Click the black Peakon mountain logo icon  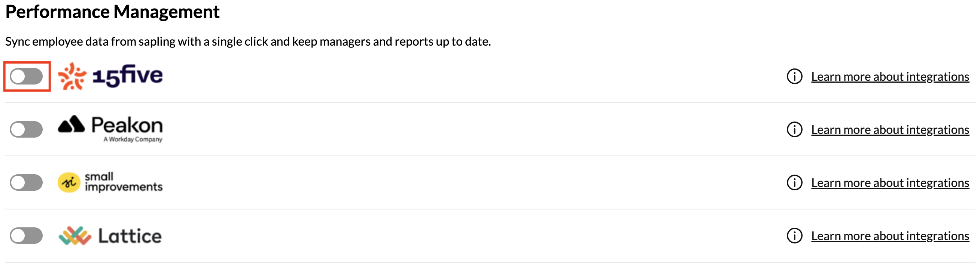coord(71,124)
